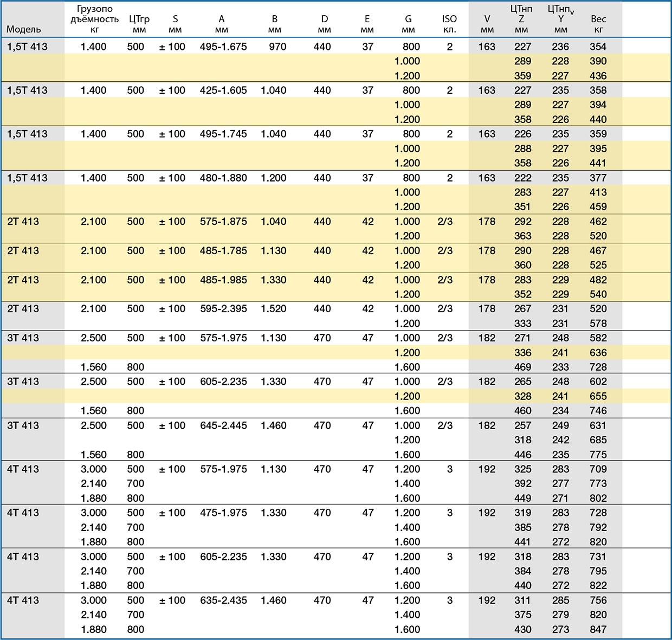Select the weight value '795'

[x=598, y=571]
